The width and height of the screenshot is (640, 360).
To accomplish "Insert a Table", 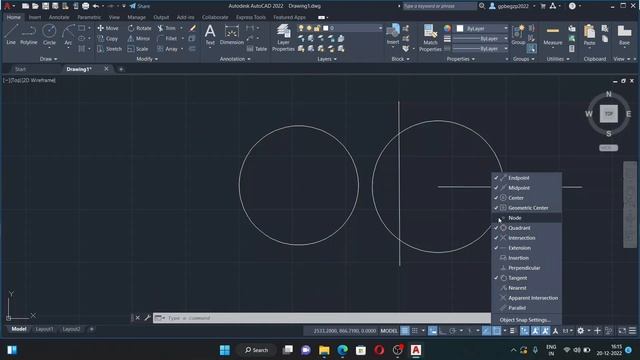I will (257, 49).
